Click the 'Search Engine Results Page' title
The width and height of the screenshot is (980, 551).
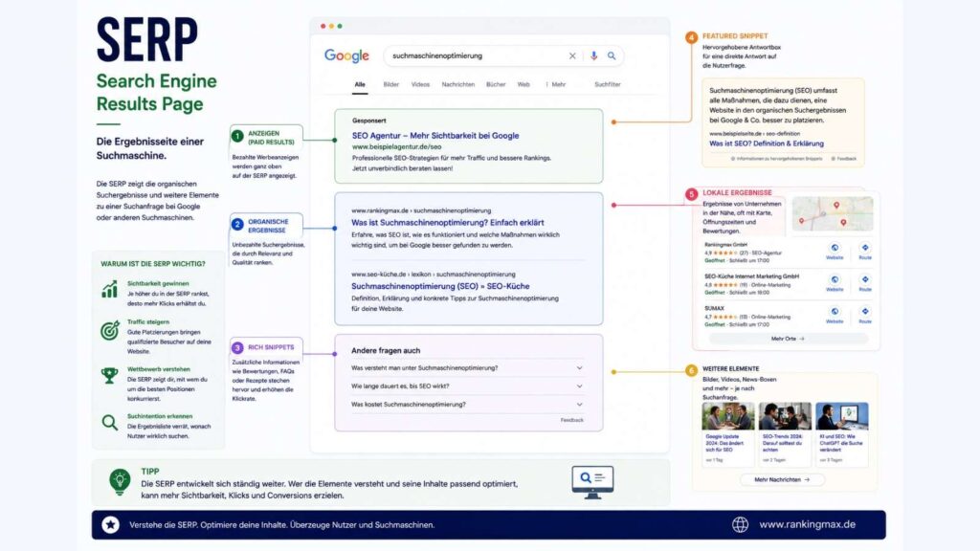[x=156, y=93]
